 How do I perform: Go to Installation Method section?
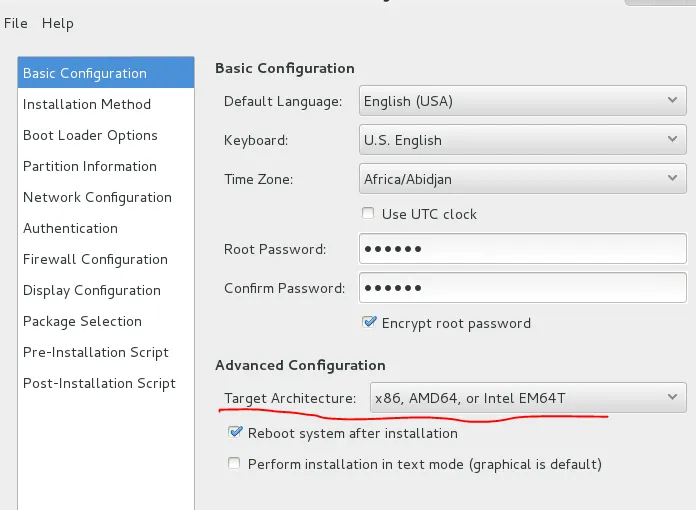point(87,104)
